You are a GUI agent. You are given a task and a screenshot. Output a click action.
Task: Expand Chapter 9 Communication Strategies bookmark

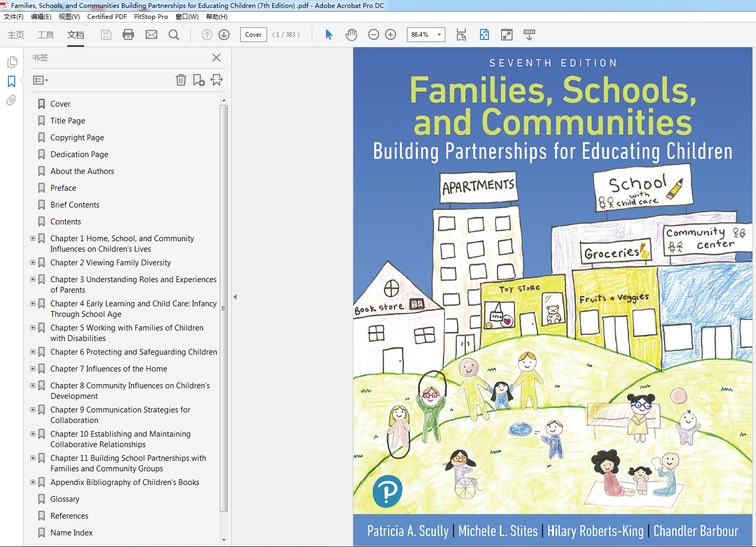(x=33, y=410)
